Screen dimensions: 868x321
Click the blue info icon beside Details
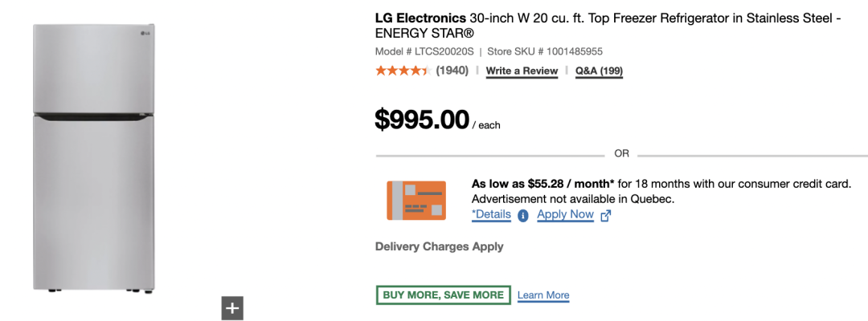click(x=523, y=215)
